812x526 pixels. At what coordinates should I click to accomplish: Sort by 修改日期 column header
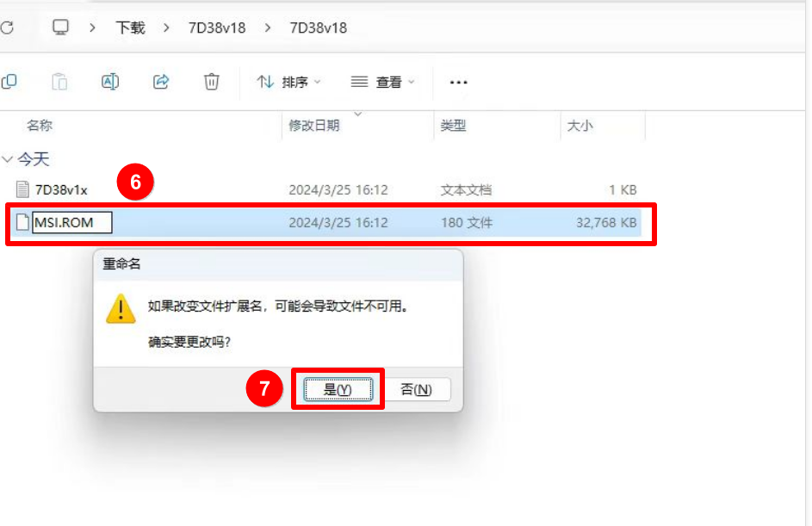(x=314, y=126)
